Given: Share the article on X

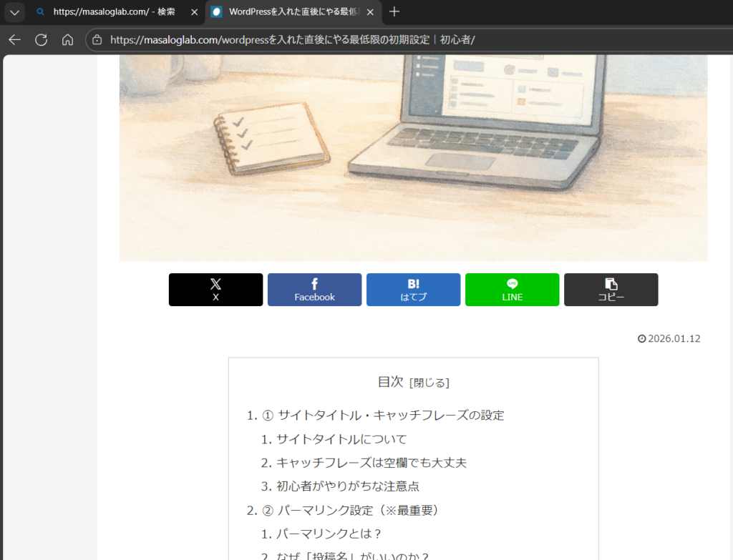Looking at the screenshot, I should [215, 290].
